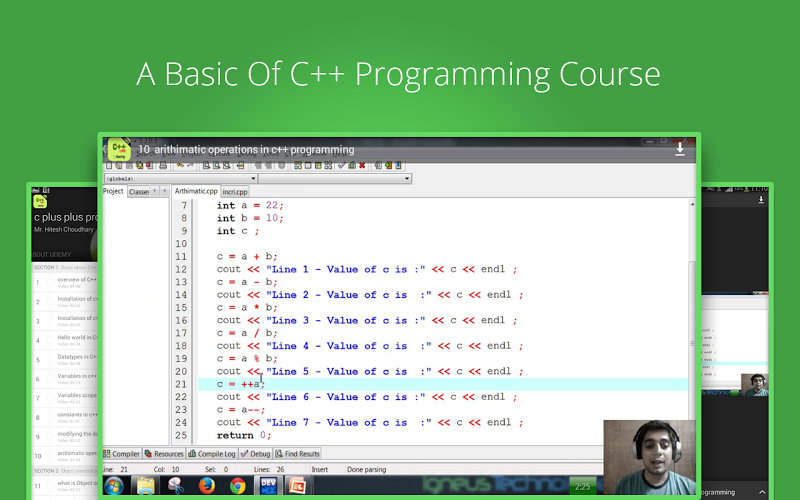
Task: Click the Run window toolbar icon
Action: [308, 165]
